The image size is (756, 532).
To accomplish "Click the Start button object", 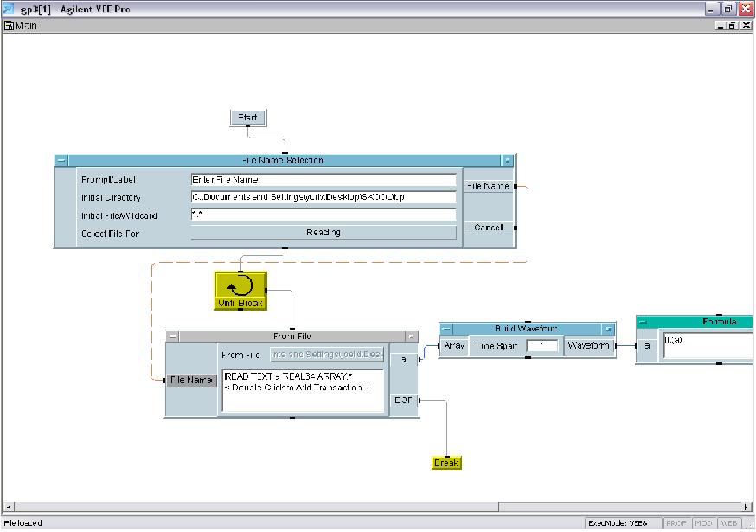I will point(247,118).
